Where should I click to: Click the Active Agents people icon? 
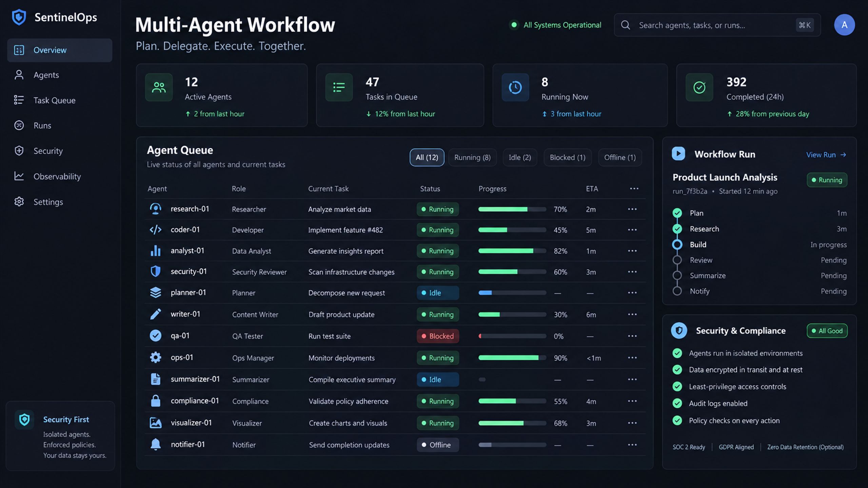(x=159, y=87)
